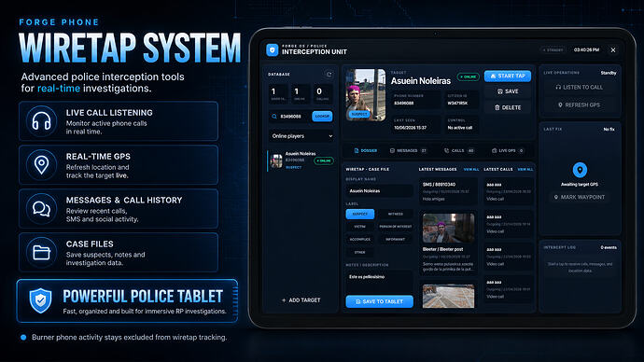The height and width of the screenshot is (362, 644).
Task: Click View All for latest calls
Action: (525, 169)
